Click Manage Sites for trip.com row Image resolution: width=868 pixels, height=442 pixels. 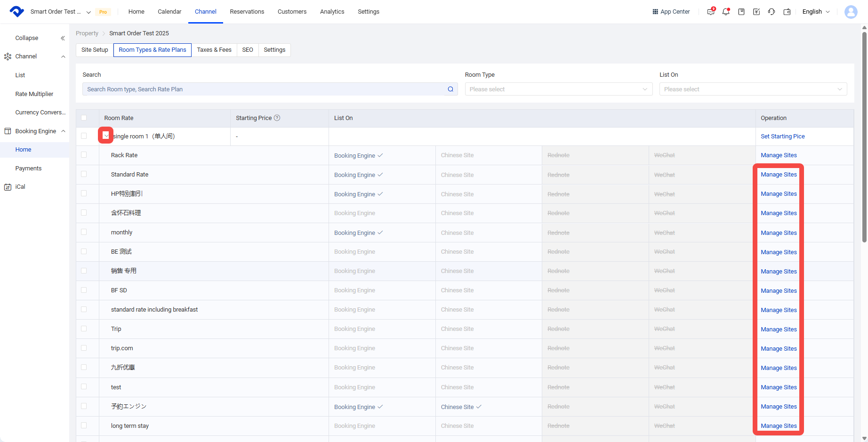(x=779, y=349)
